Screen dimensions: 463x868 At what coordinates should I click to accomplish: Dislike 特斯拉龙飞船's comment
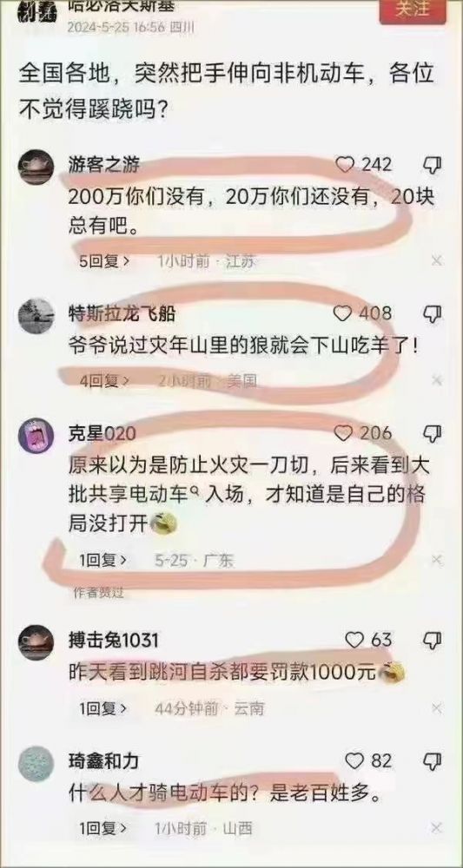pos(432,314)
